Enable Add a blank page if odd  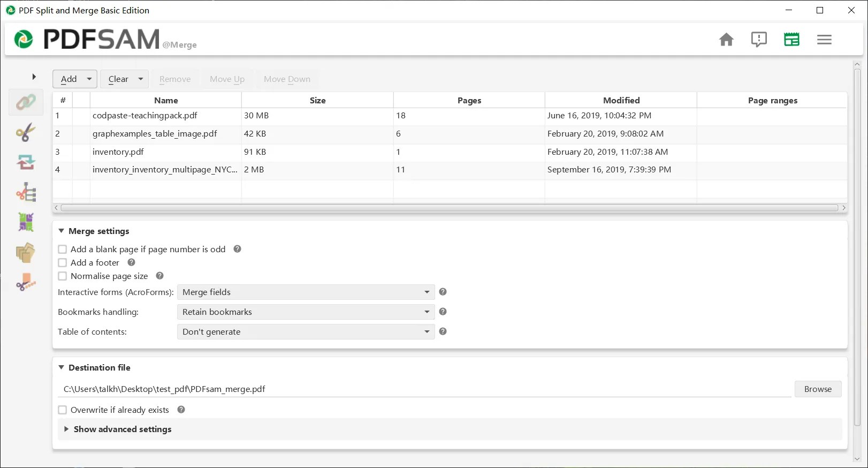(63, 250)
